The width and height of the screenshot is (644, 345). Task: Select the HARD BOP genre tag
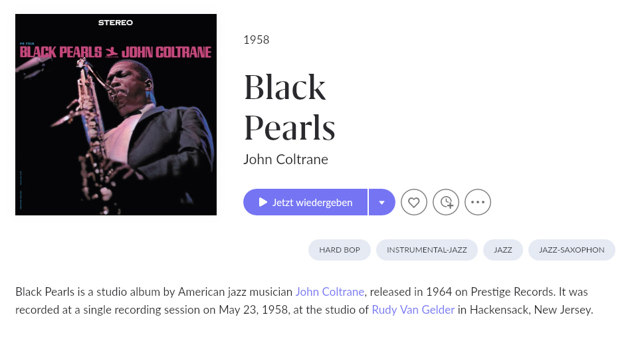pyautogui.click(x=340, y=250)
